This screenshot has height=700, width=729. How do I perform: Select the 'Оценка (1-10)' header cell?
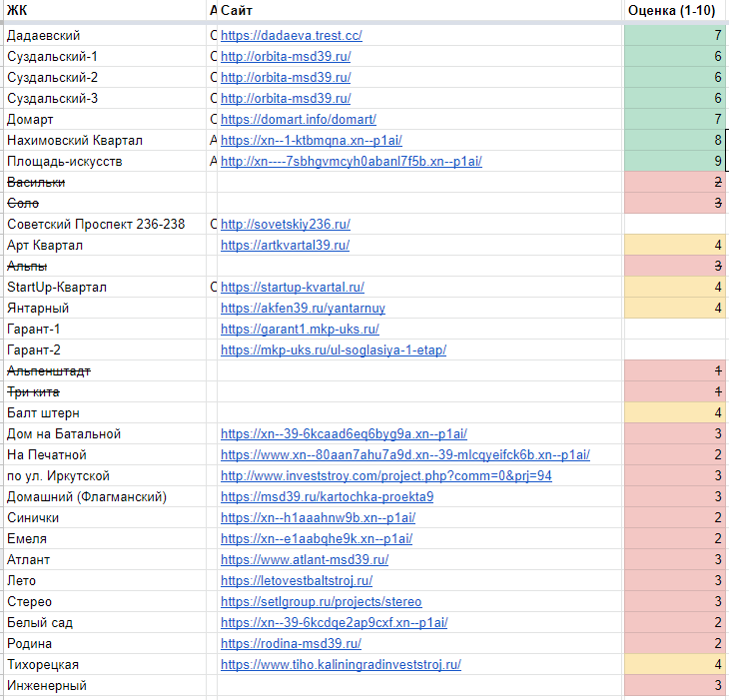674,10
